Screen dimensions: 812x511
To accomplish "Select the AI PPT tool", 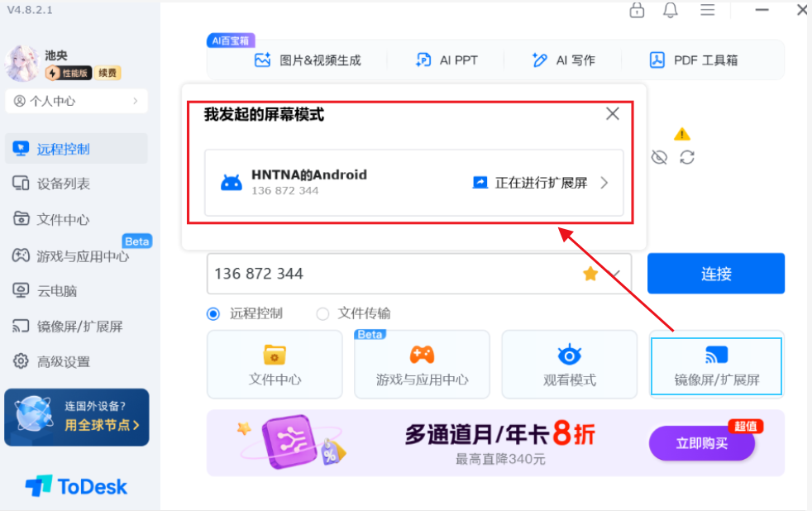I will [446, 59].
